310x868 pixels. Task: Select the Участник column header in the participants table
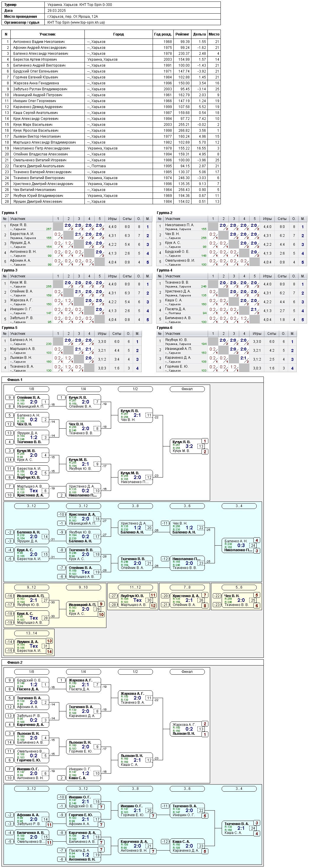(47, 34)
